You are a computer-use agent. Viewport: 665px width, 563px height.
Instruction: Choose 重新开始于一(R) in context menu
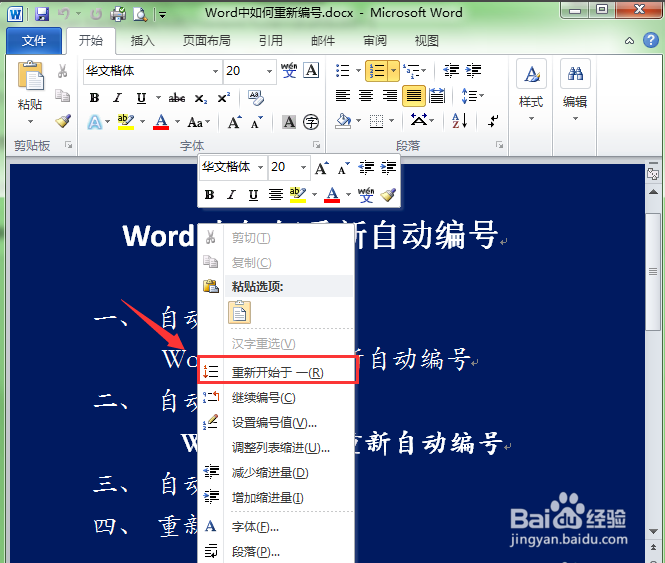[277, 372]
